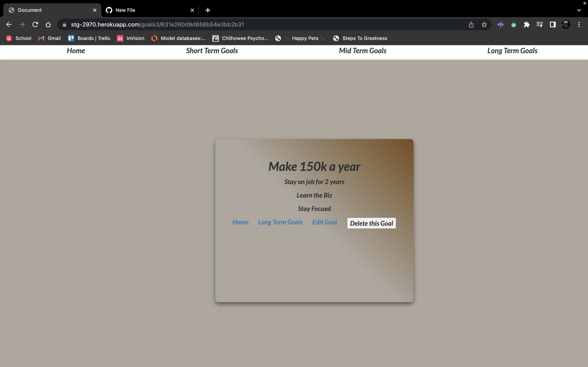Open the share menu in the address bar
Image resolution: width=588 pixels, height=367 pixels.
tap(471, 24)
